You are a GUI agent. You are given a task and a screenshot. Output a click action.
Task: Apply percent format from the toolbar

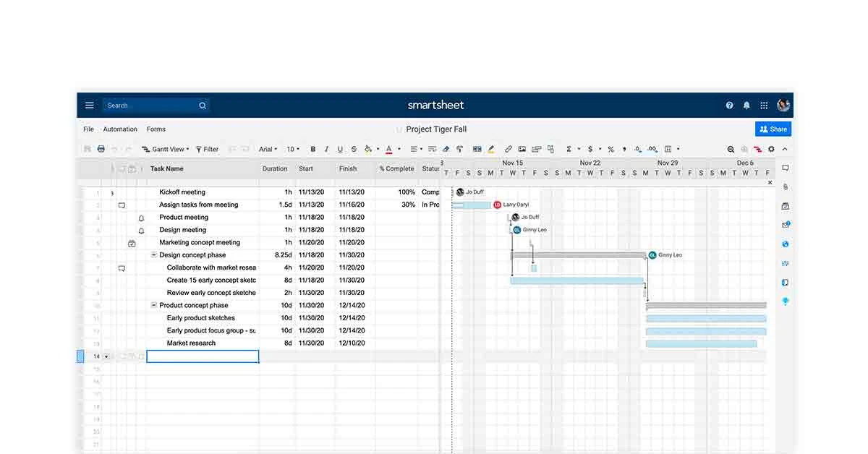pyautogui.click(x=610, y=149)
